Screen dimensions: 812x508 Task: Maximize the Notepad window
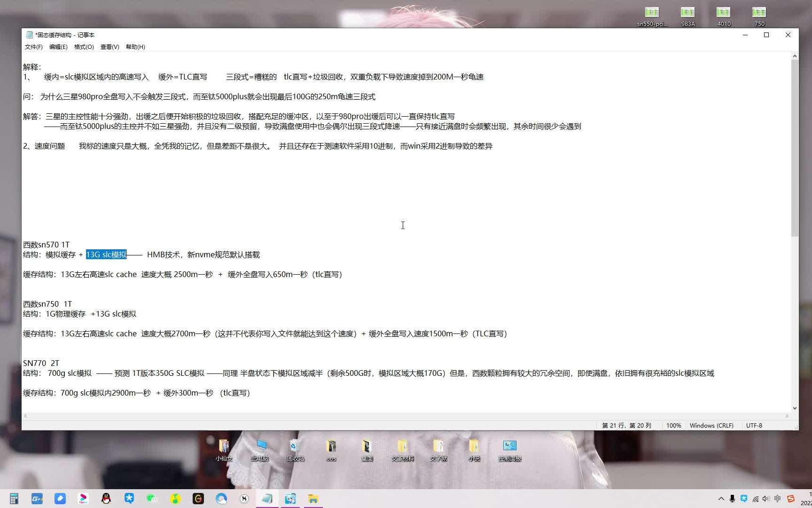tap(766, 35)
